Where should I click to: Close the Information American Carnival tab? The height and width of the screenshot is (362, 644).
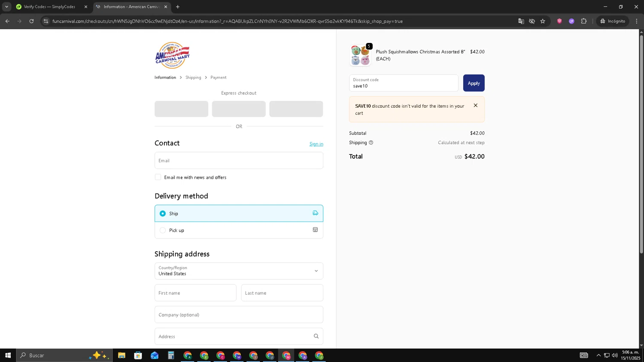point(166,7)
